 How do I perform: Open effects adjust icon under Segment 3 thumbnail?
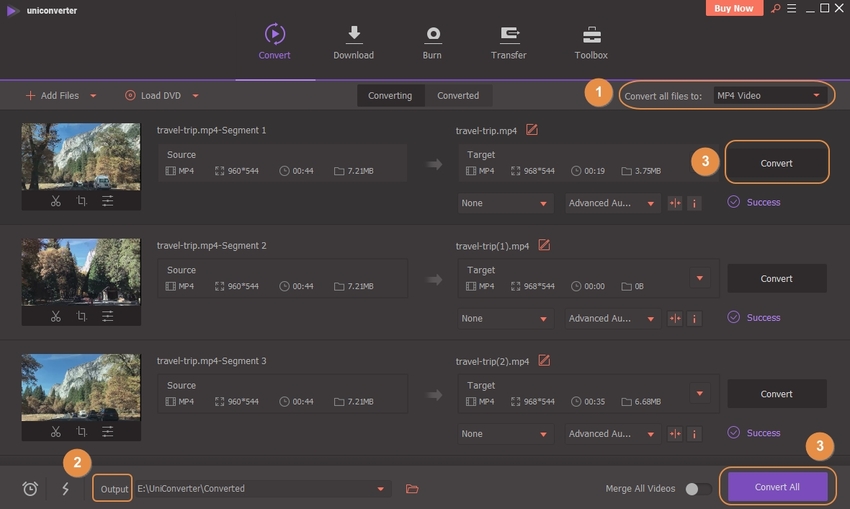click(107, 432)
